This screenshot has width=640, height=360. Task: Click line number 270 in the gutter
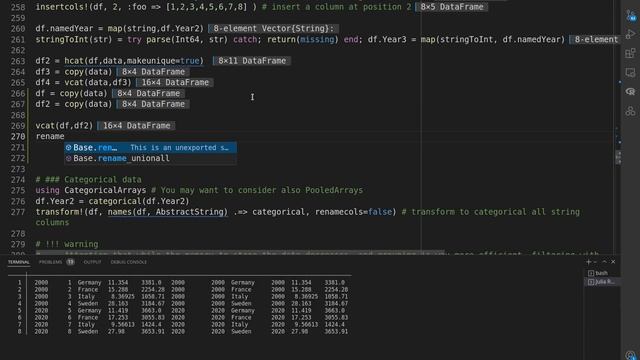(x=18, y=136)
